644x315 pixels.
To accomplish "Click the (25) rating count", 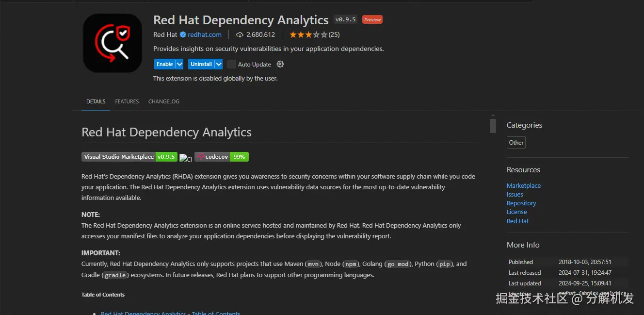I will pos(334,34).
